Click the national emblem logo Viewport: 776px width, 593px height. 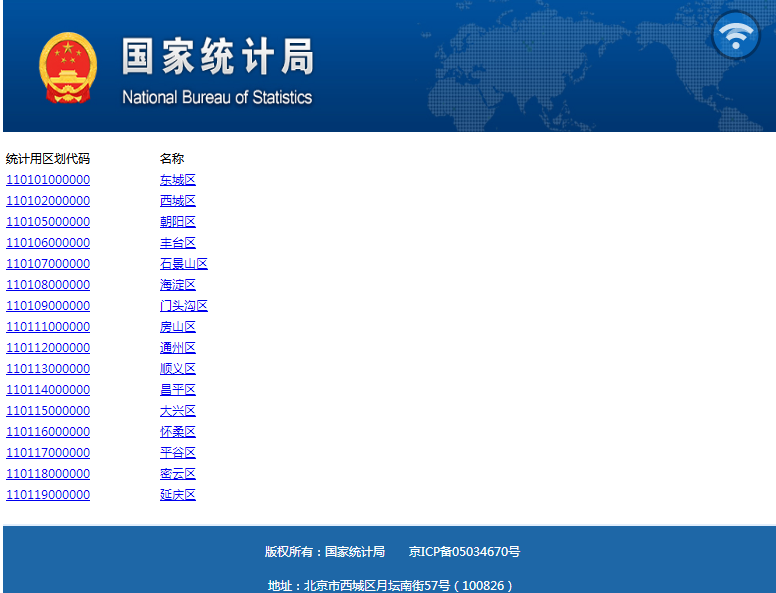[68, 68]
